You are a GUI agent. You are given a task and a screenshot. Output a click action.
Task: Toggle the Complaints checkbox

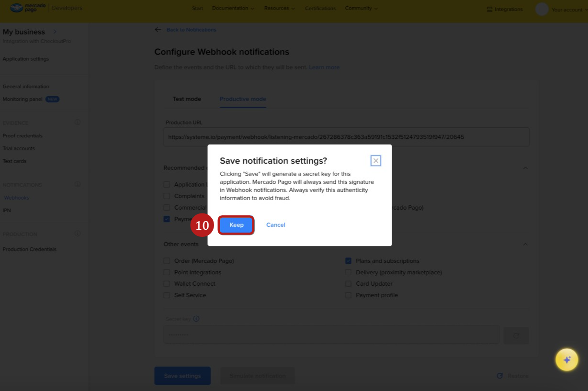[x=167, y=196]
